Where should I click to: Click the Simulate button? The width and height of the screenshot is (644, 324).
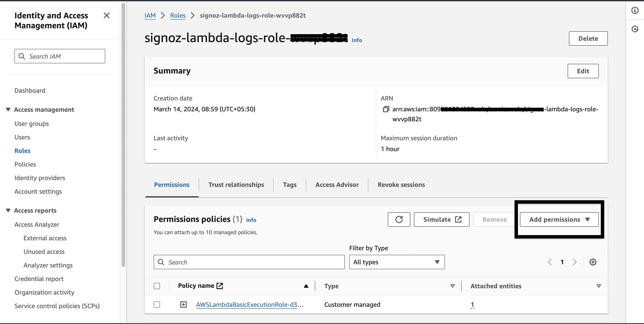click(442, 220)
